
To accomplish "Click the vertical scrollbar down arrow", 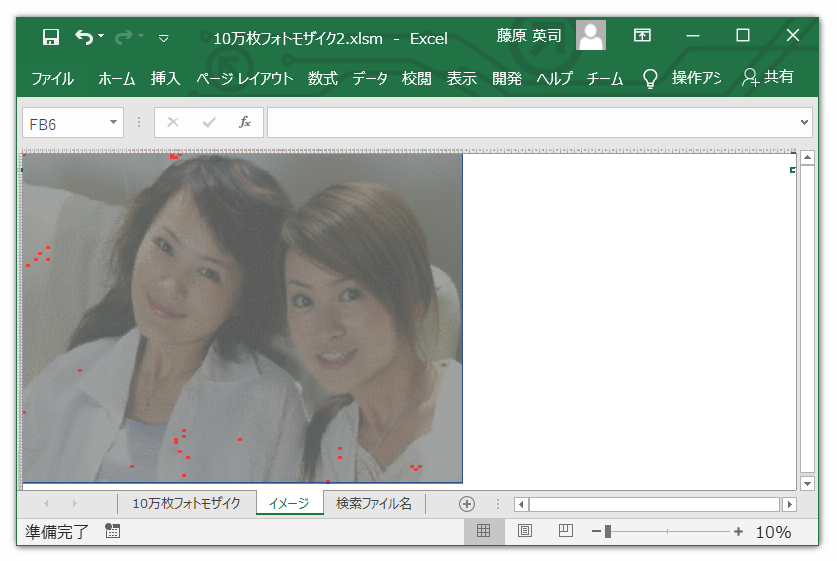I will tap(807, 484).
